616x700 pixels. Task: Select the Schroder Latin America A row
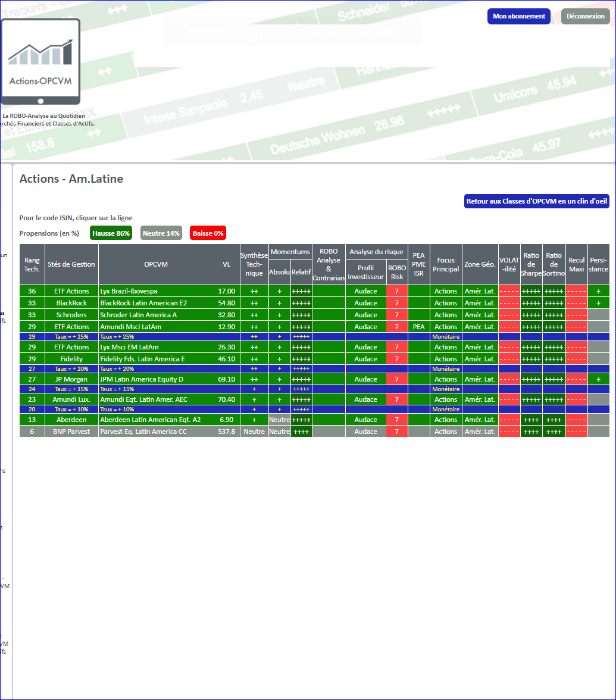pos(314,315)
